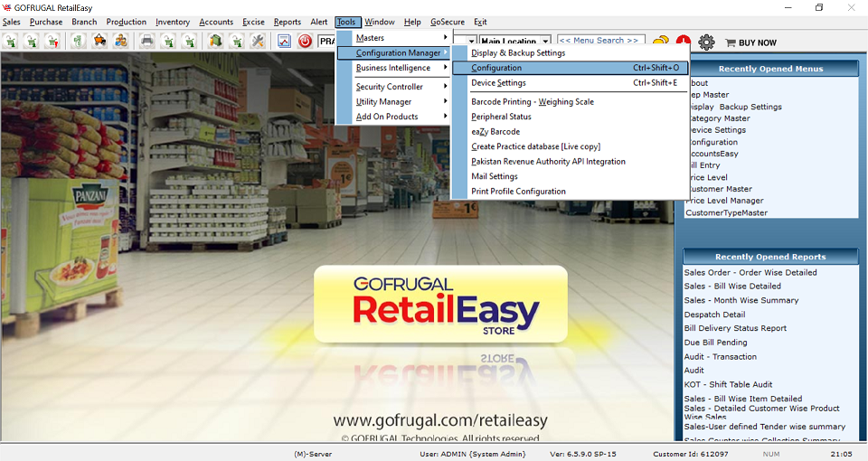Click the orange shopping basket toolbar icon

[x=99, y=42]
